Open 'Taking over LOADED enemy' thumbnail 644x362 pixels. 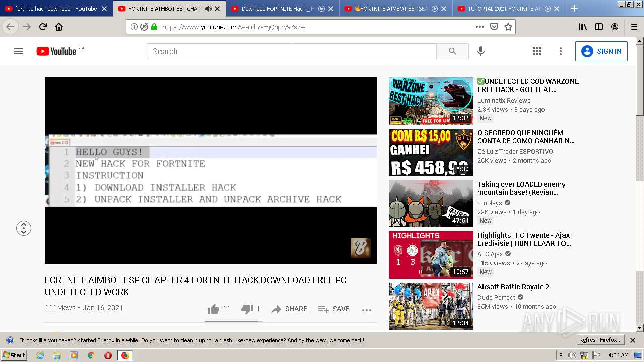[x=431, y=204]
